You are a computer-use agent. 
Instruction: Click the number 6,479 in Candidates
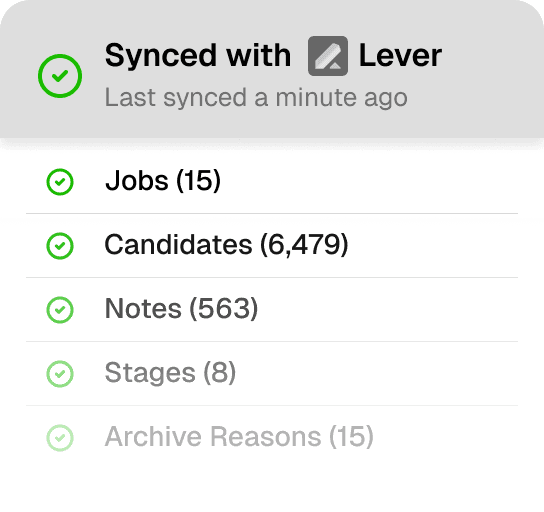pyautogui.click(x=304, y=245)
